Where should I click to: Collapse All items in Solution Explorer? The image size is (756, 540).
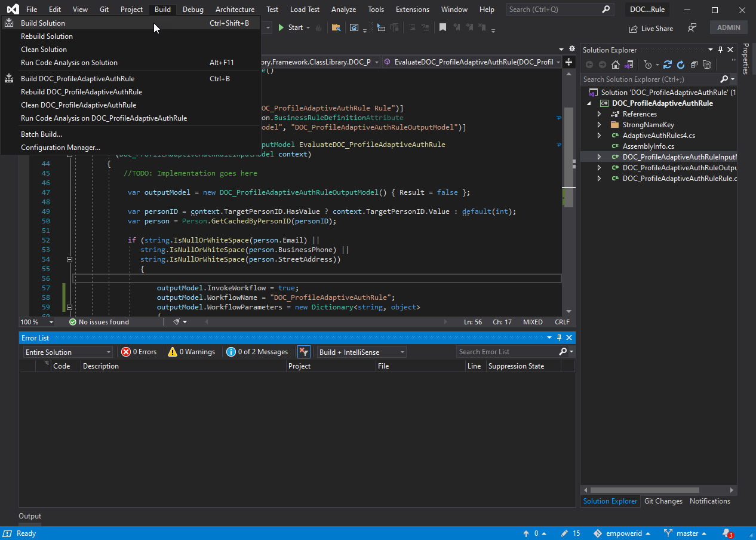tap(694, 65)
